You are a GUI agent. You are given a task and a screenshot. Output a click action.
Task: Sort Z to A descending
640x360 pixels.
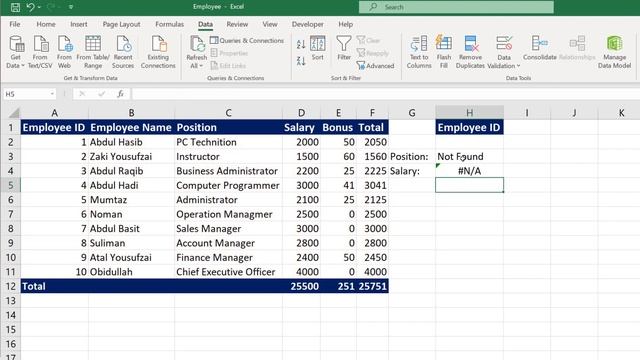(x=301, y=61)
